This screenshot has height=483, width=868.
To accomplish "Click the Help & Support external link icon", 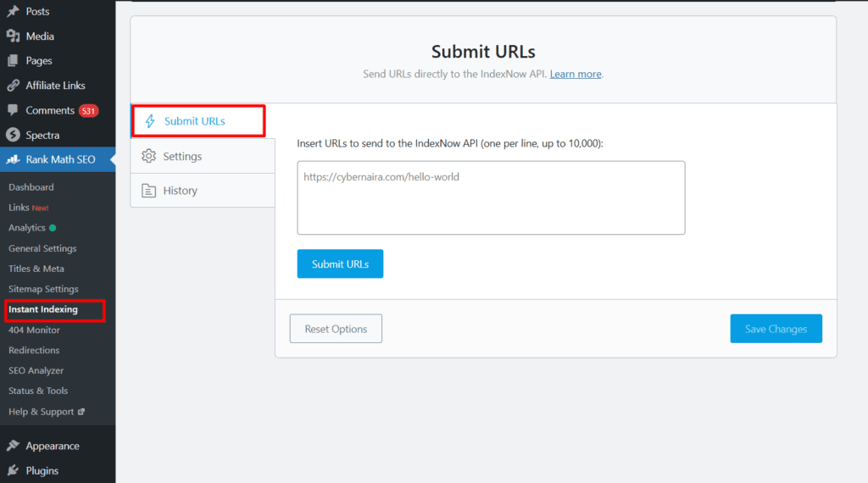I will [81, 412].
